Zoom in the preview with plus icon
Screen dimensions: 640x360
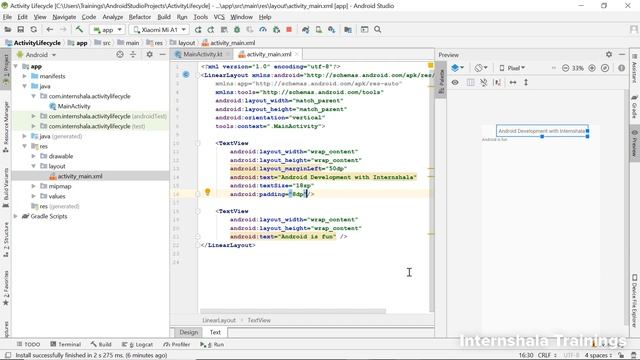coord(592,68)
